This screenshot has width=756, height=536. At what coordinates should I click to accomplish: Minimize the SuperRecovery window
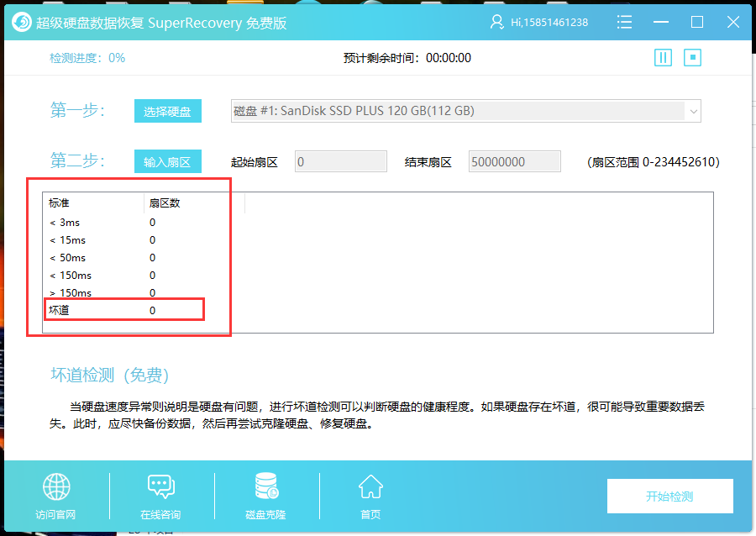[x=660, y=22]
